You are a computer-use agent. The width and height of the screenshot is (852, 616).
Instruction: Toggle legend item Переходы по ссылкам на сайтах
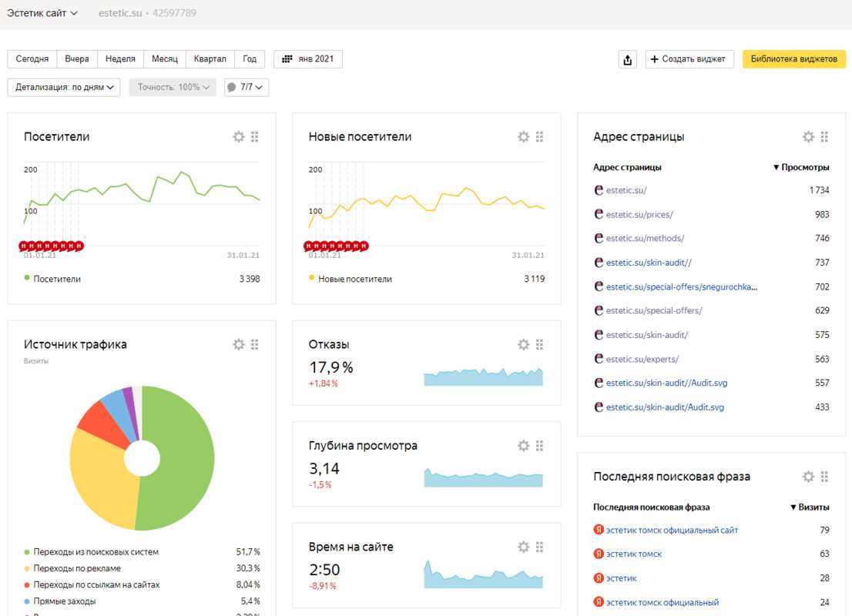tap(92, 584)
